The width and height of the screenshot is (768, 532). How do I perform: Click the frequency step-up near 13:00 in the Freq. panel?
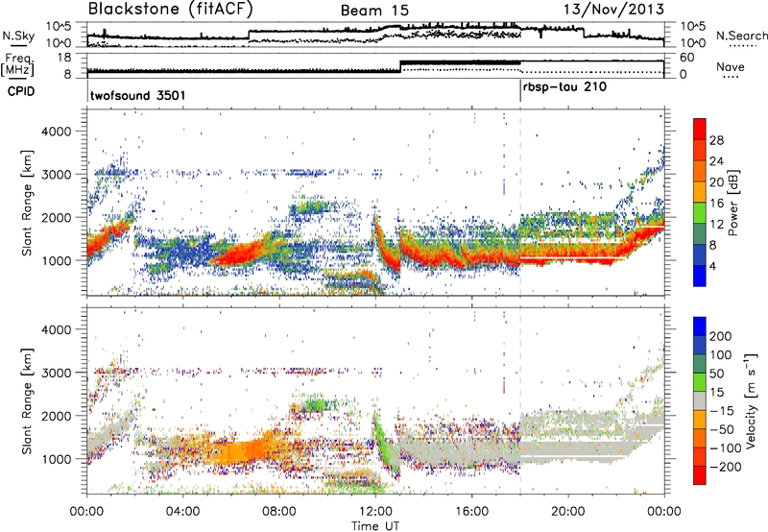coord(400,66)
